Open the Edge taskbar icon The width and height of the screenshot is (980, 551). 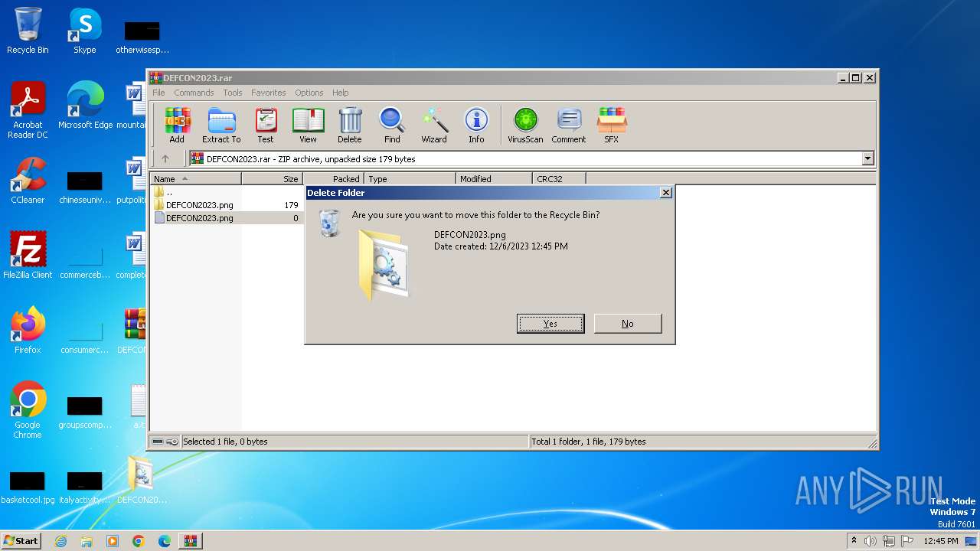(165, 541)
